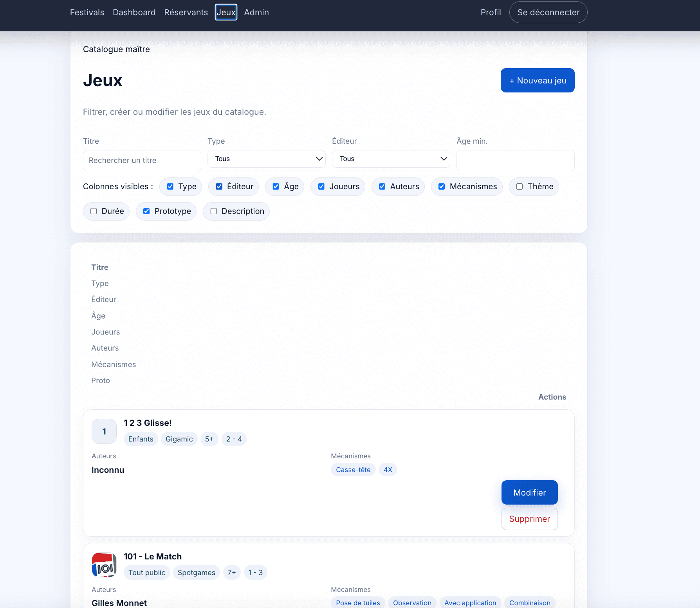Click the Mécanismes column header
700x608 pixels.
[114, 364]
